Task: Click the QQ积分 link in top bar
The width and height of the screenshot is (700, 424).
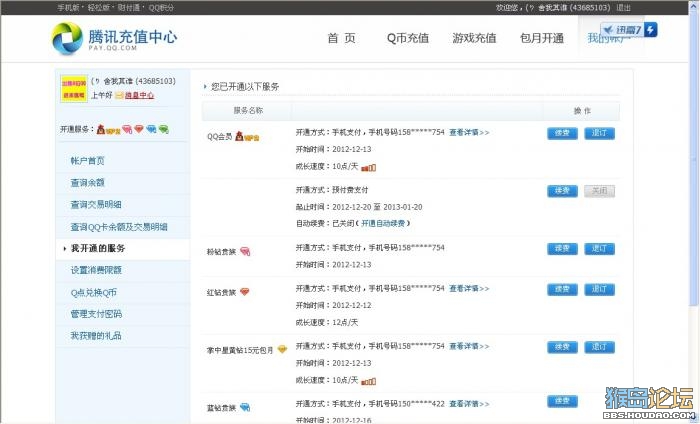Action: pyautogui.click(x=161, y=8)
